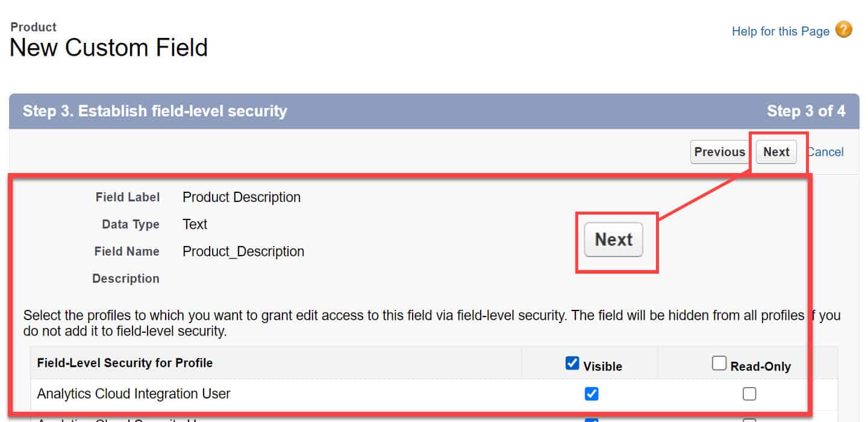Click the "Product" breadcrumb label
868x422 pixels.
point(33,27)
